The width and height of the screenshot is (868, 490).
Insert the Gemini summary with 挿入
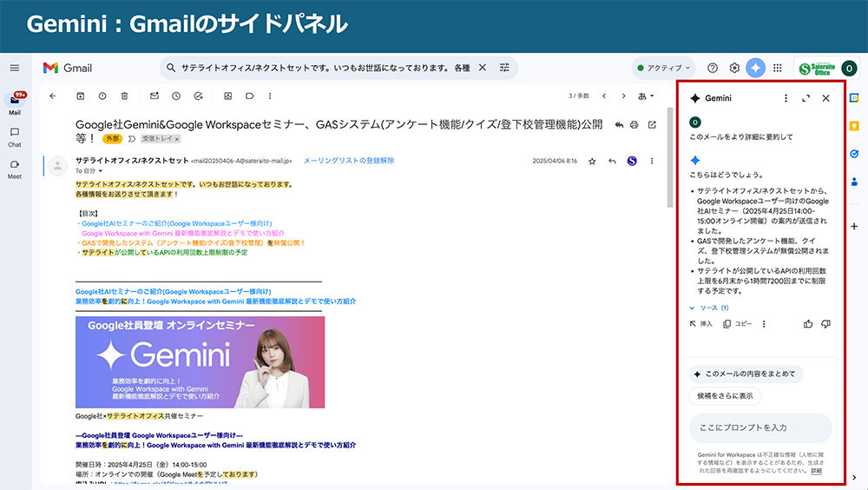[700, 324]
